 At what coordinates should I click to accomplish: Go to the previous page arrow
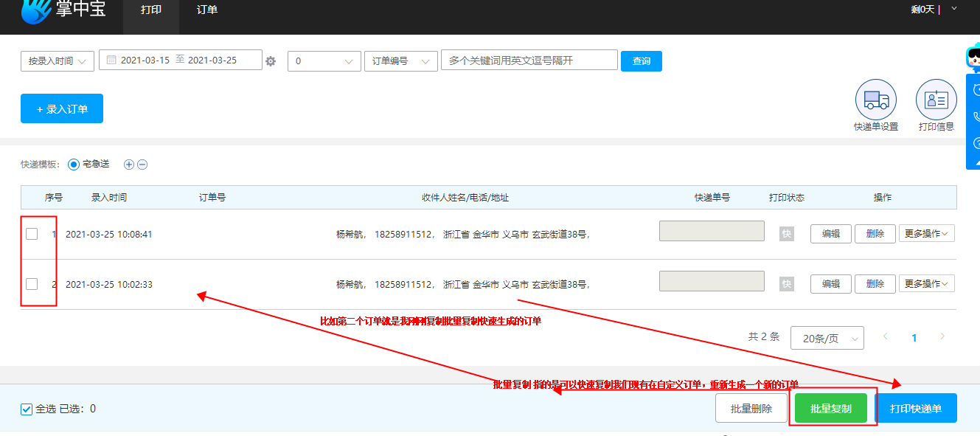click(886, 336)
